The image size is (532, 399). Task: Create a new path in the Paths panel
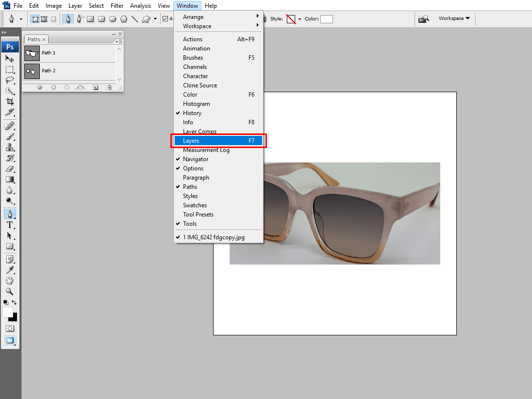point(95,87)
